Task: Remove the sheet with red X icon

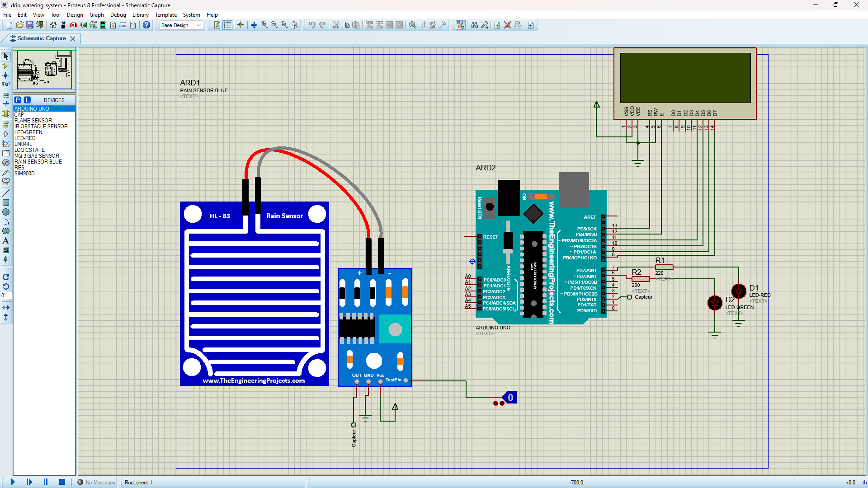Action: (508, 25)
